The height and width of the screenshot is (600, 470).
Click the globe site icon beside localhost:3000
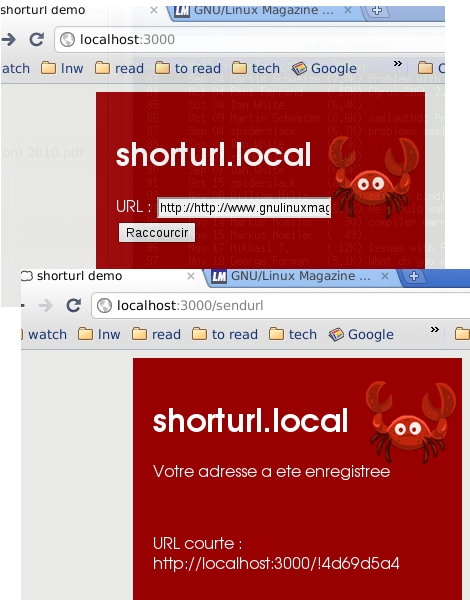click(67, 39)
